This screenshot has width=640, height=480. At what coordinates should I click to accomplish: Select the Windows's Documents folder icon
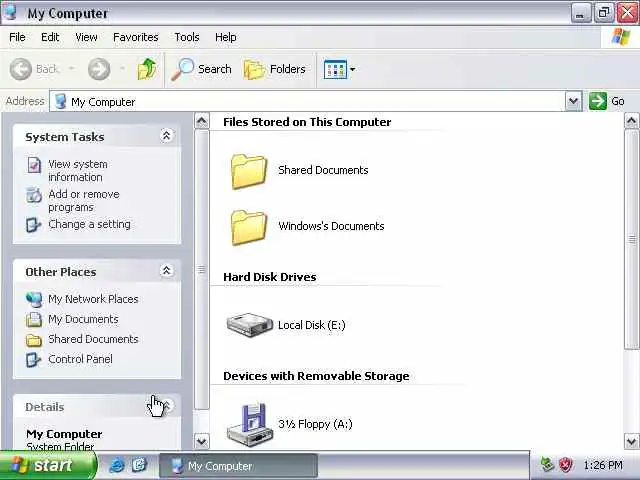249,227
